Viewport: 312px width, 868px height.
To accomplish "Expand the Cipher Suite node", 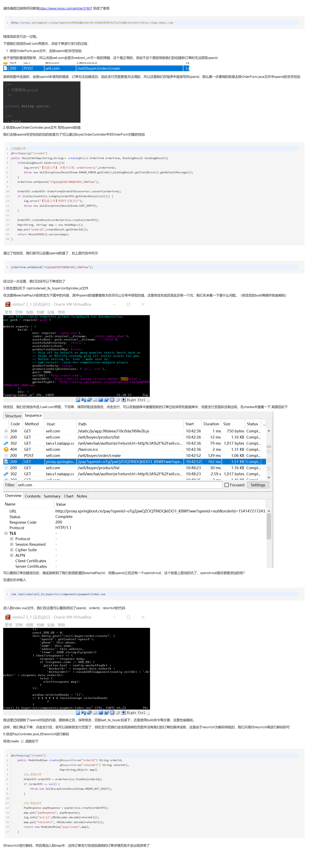I will click(x=12, y=550).
